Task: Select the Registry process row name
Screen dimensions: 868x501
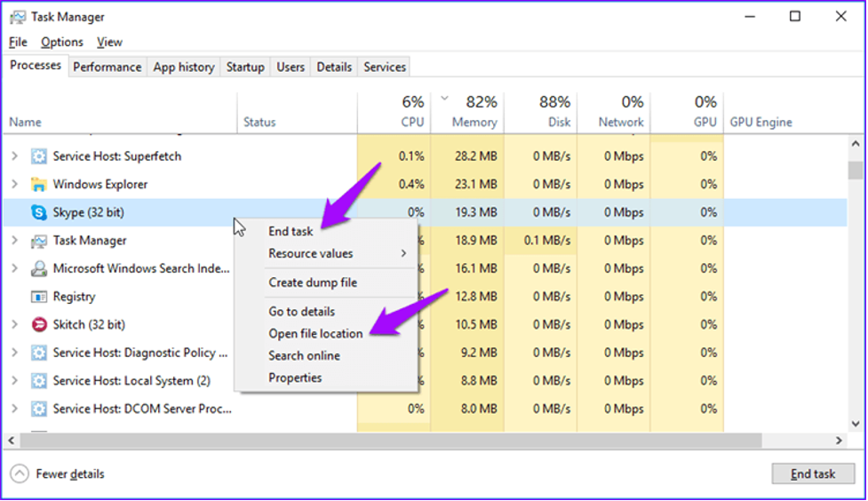Action: click(74, 297)
